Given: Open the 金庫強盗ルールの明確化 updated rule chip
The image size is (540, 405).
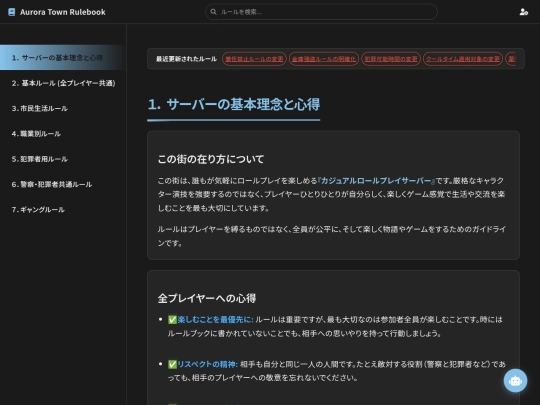Looking at the screenshot, I should [324, 59].
